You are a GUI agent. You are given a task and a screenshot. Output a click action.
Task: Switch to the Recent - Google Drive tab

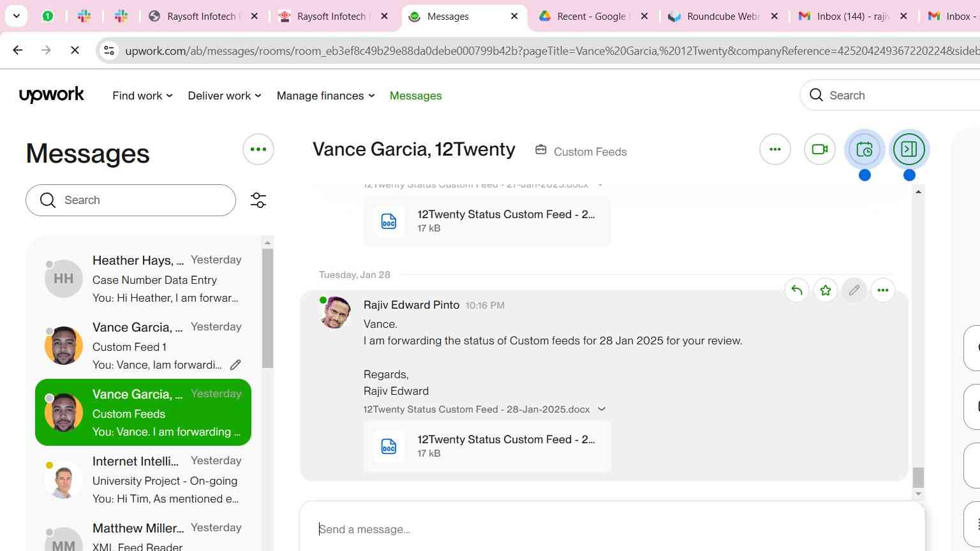click(x=592, y=16)
